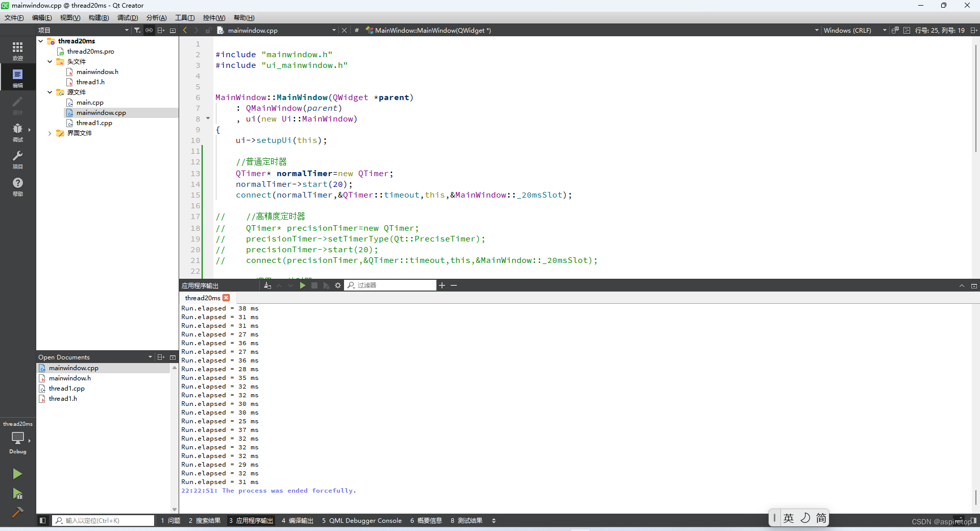Collapse the 头文件 headers folder
Viewport: 980px width, 531px height.
[x=50, y=61]
